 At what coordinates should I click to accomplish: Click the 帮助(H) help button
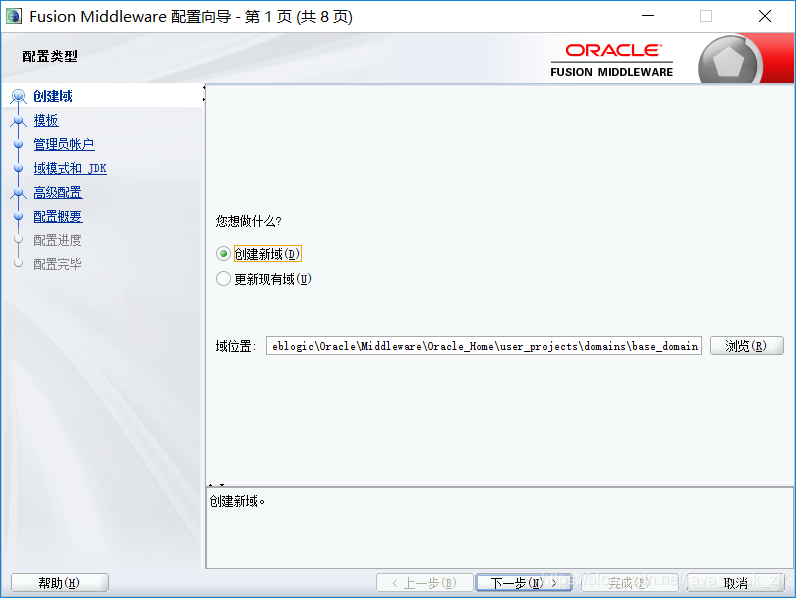pos(59,583)
